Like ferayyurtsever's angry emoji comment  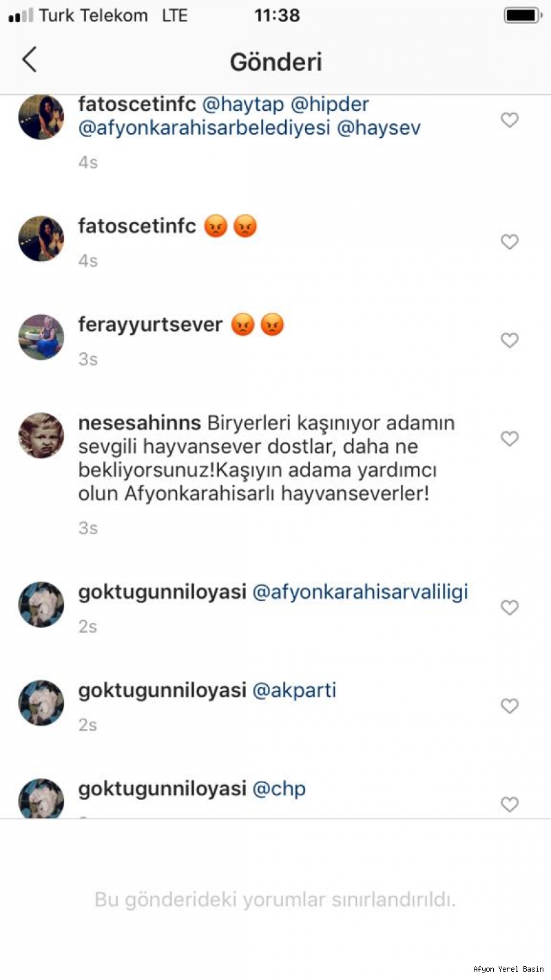[x=510, y=340]
